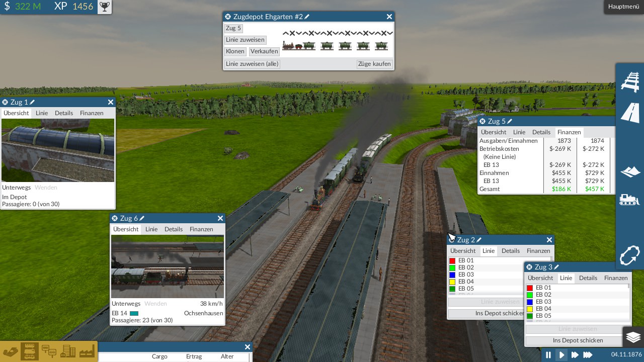Pause the game
This screenshot has height=362, width=644.
pos(548,355)
